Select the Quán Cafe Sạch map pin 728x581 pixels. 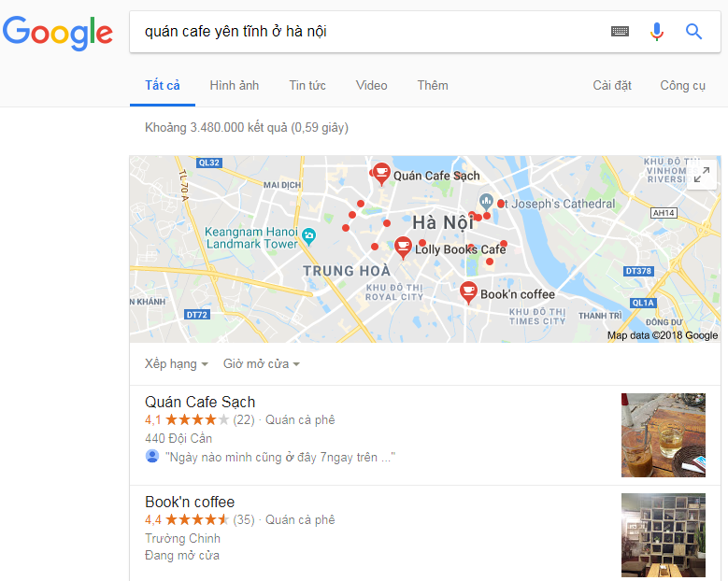(x=381, y=174)
